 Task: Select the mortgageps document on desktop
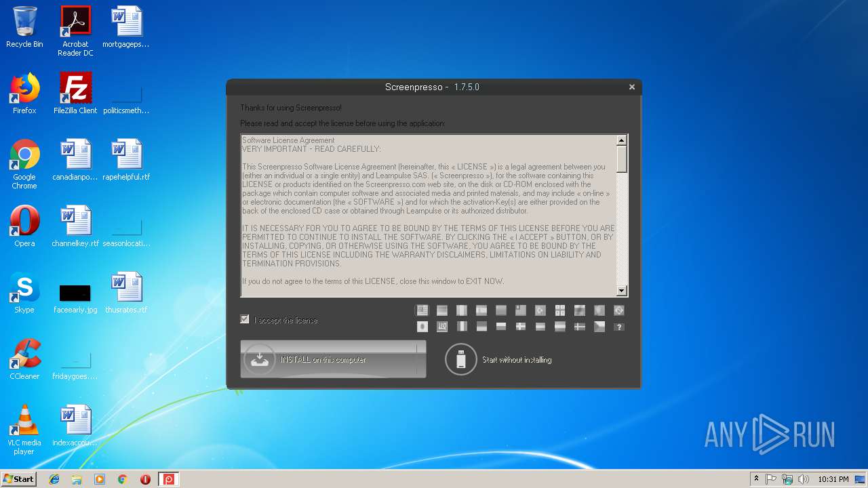pos(126,28)
